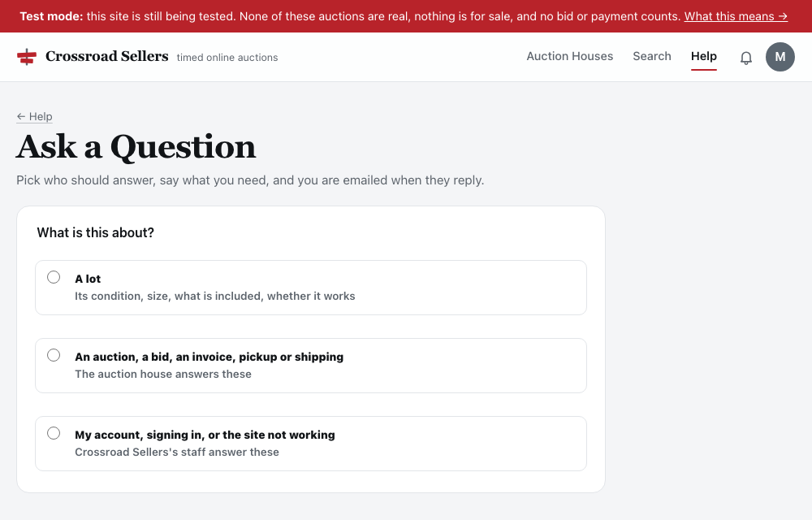Go to Auction Houses
Viewport: 812px width, 520px height.
point(570,56)
